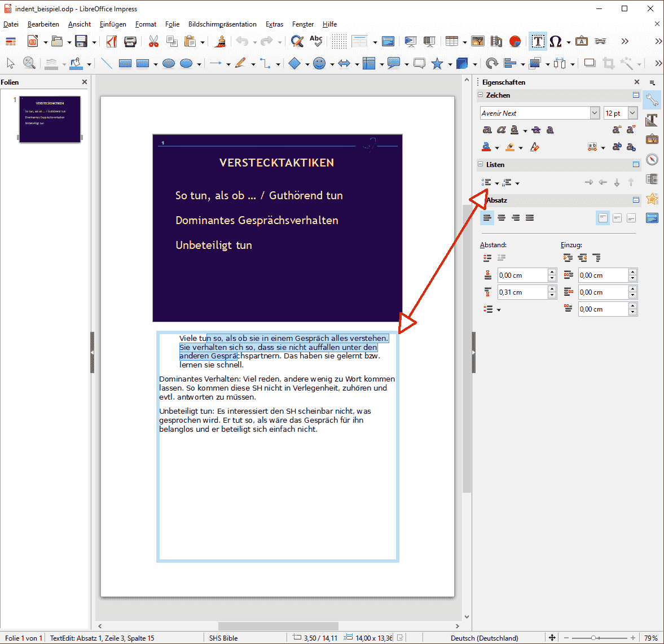Increase indent button under Einzug
This screenshot has height=644, width=664.
pos(568,257)
